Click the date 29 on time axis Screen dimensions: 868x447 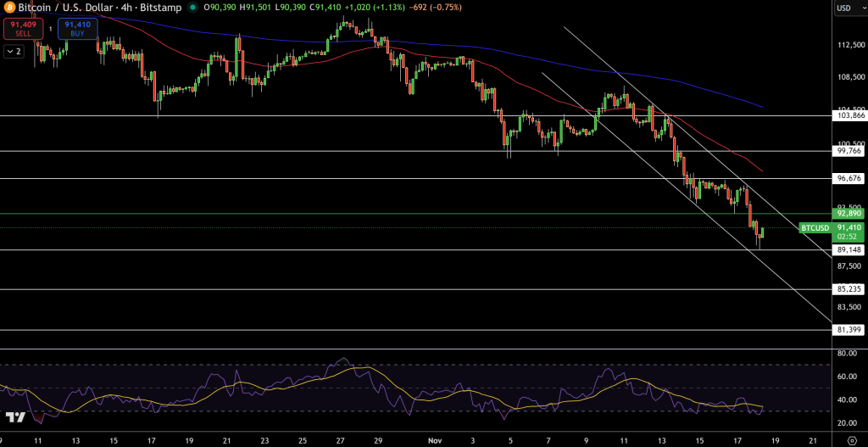coord(377,440)
